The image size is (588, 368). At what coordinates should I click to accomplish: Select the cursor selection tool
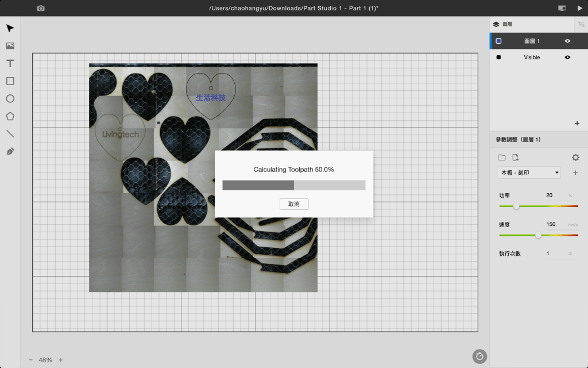(x=10, y=28)
